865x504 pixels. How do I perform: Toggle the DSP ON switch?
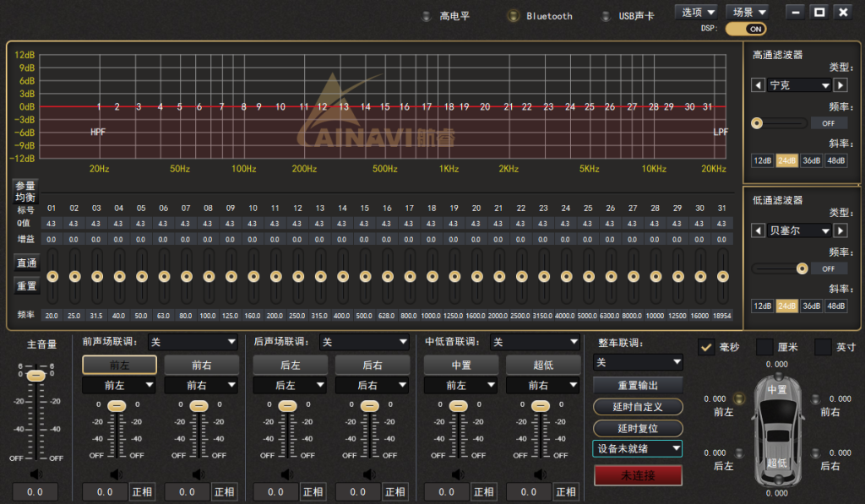tap(746, 30)
